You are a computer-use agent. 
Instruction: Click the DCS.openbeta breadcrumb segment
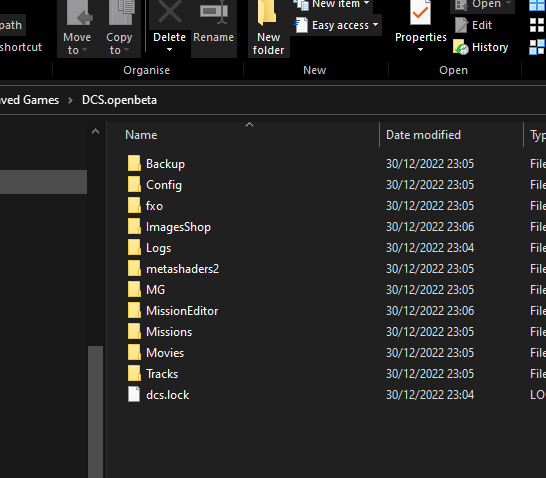(119, 100)
